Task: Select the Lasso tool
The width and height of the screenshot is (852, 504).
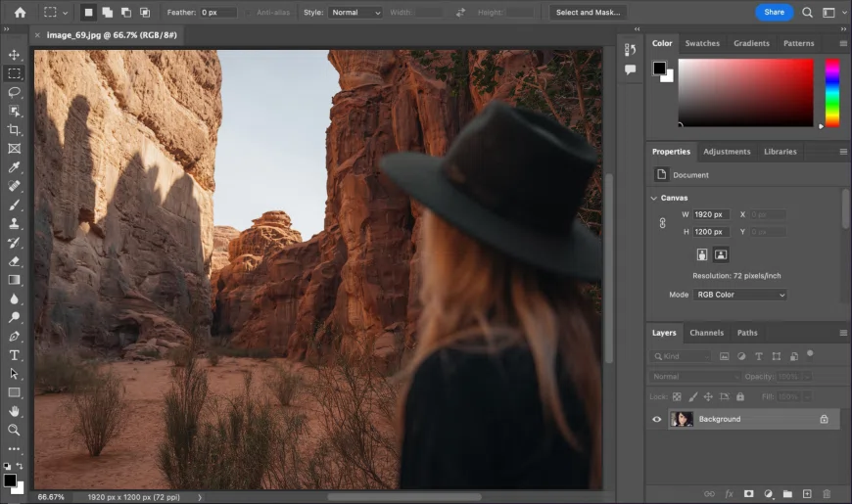Action: coord(14,92)
